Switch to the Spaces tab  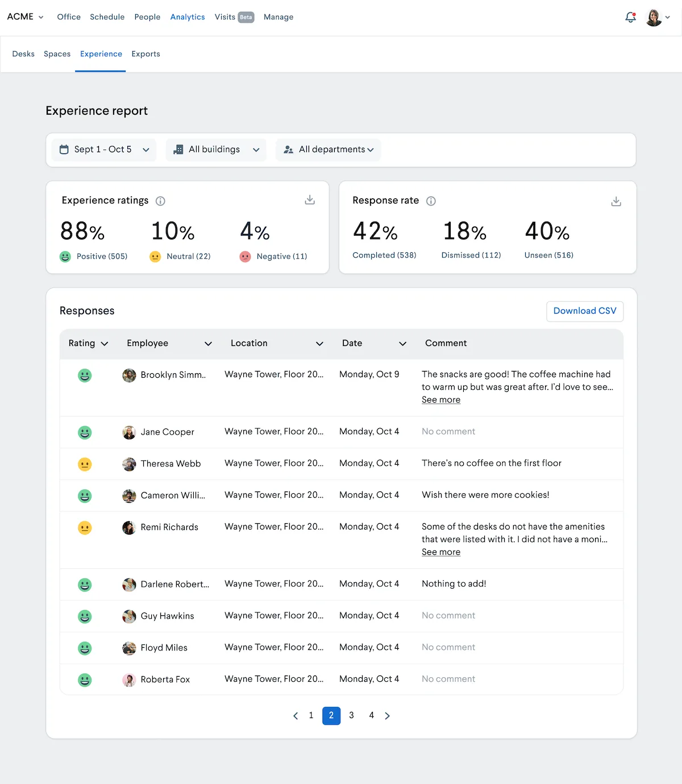57,54
